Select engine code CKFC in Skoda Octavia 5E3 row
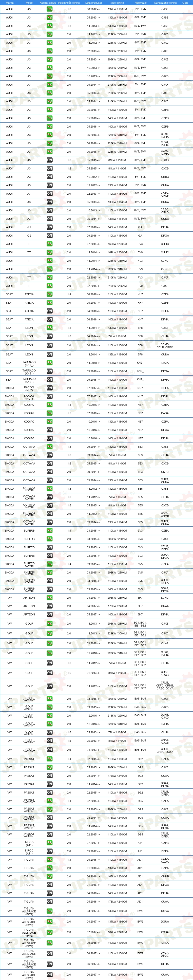193x980 pixels. [x=165, y=472]
